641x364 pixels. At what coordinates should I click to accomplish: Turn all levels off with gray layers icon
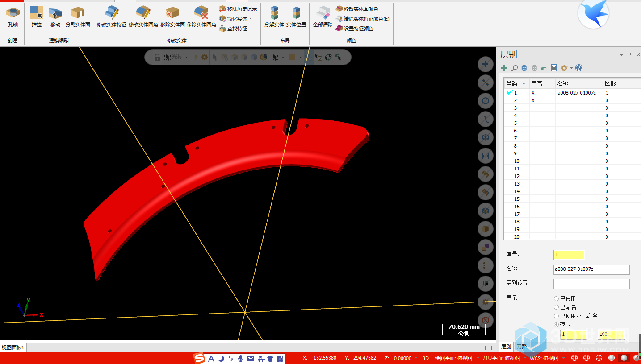click(x=534, y=68)
